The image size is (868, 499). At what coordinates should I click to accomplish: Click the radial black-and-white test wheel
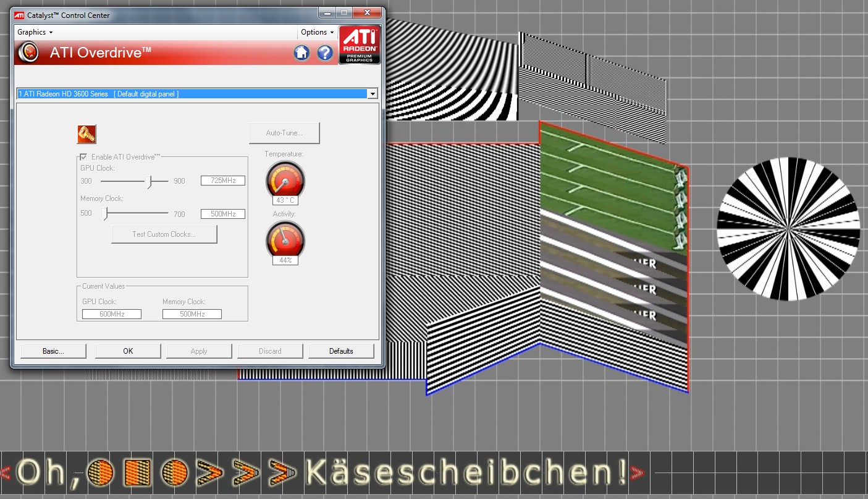coord(788,229)
